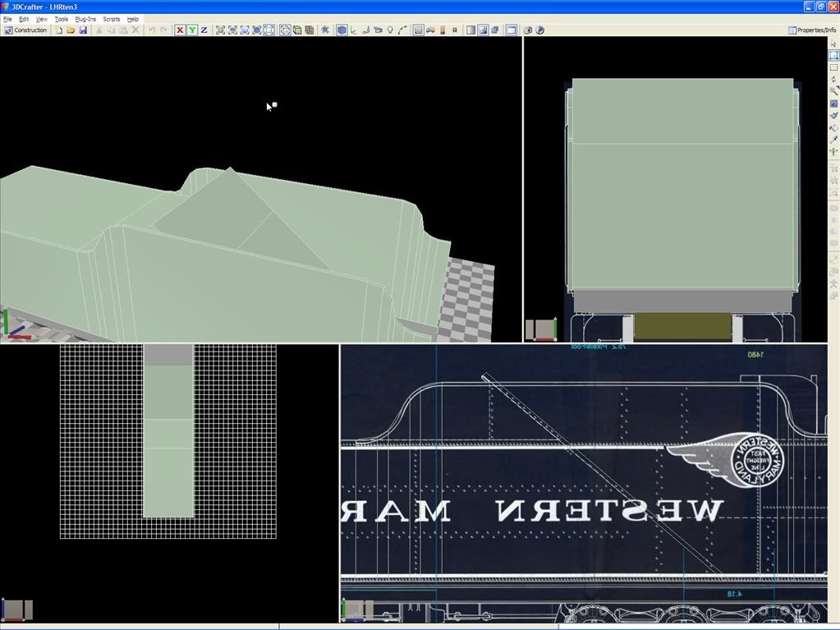Click the lathe curve tool icon
The height and width of the screenshot is (630, 840).
pos(366,30)
